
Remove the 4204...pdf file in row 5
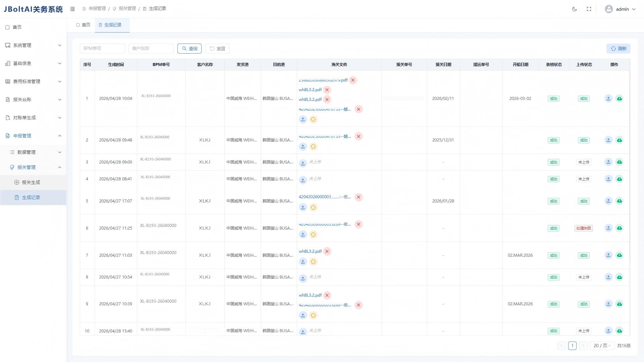359,197
